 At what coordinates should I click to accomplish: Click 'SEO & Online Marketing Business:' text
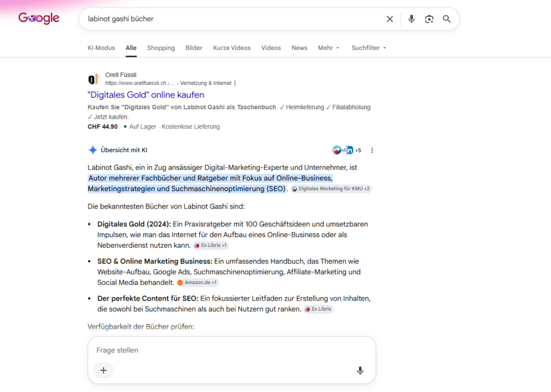coord(155,261)
